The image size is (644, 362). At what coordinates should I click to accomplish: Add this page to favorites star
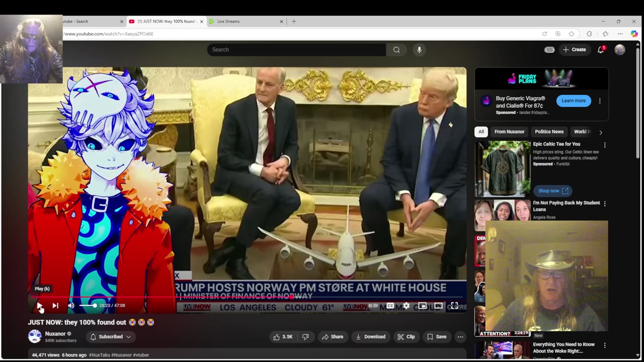pos(572,34)
